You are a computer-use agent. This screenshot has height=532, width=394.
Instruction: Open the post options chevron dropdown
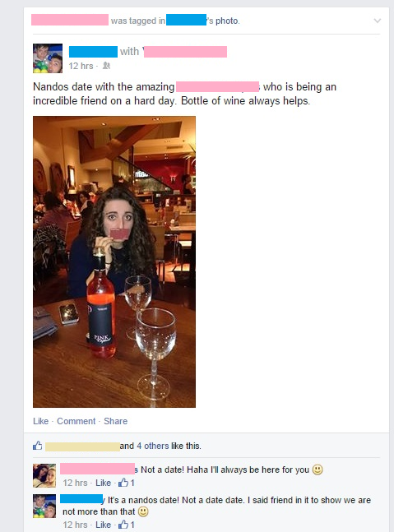377,21
